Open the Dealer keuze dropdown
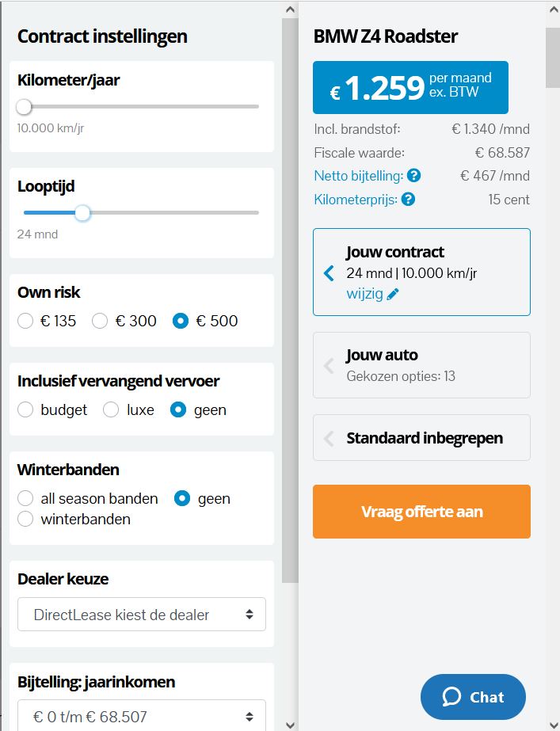The width and height of the screenshot is (560, 731). point(142,615)
